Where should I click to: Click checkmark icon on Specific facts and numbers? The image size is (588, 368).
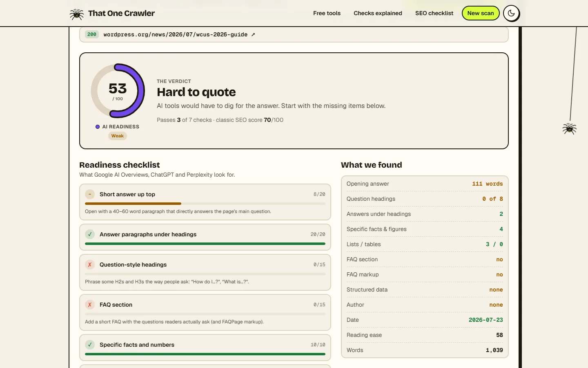point(90,345)
